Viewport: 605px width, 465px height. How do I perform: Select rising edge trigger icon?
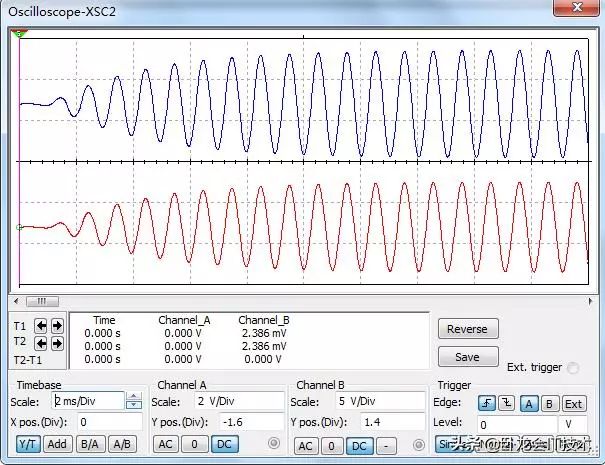click(487, 404)
